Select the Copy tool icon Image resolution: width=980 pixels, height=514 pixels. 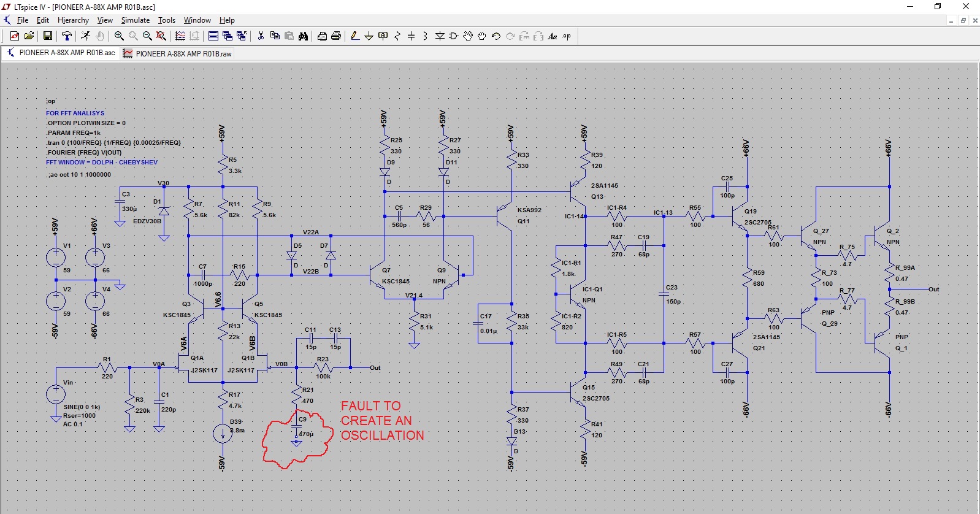tap(275, 36)
